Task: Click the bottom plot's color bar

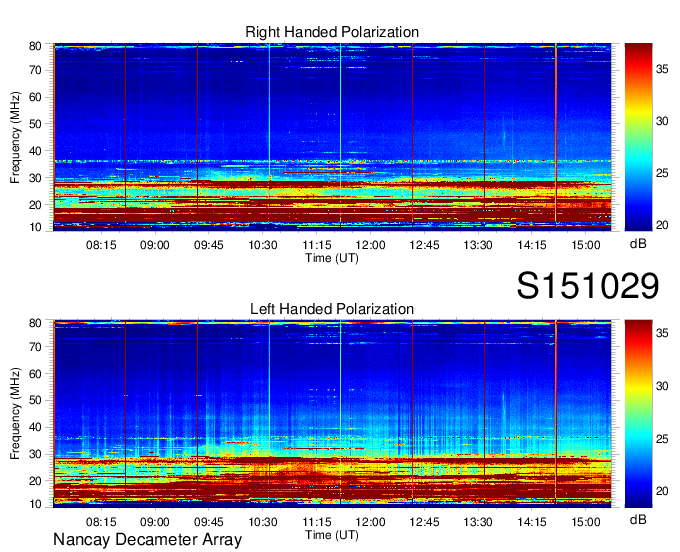Action: click(x=638, y=414)
